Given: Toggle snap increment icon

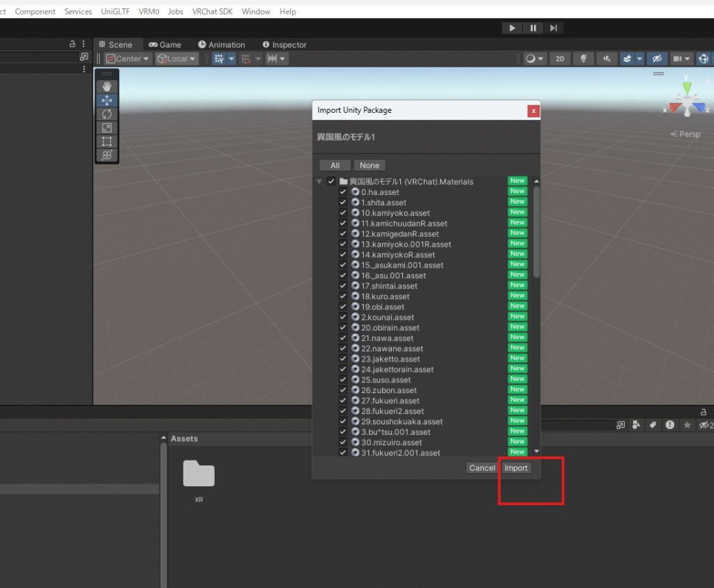Looking at the screenshot, I should (x=246, y=59).
